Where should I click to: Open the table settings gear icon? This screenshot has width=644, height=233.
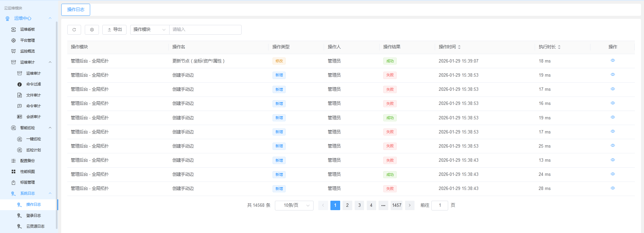pyautogui.click(x=92, y=30)
